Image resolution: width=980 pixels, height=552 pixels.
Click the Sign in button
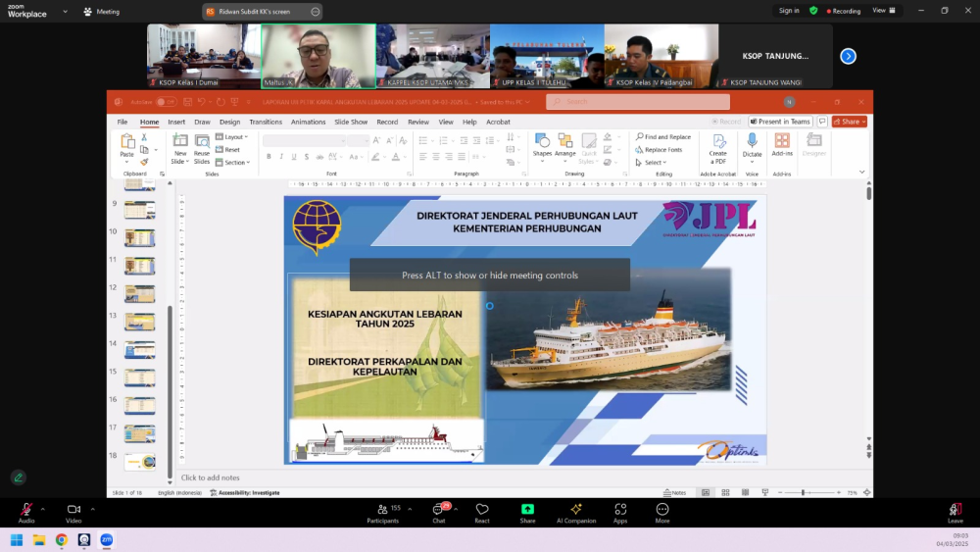click(x=789, y=11)
